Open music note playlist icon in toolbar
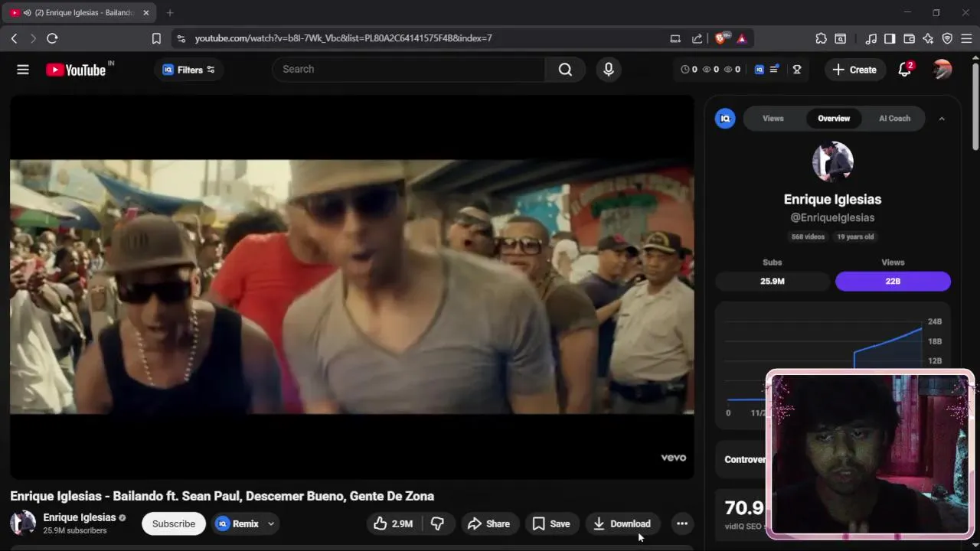This screenshot has height=551, width=980. (x=871, y=38)
